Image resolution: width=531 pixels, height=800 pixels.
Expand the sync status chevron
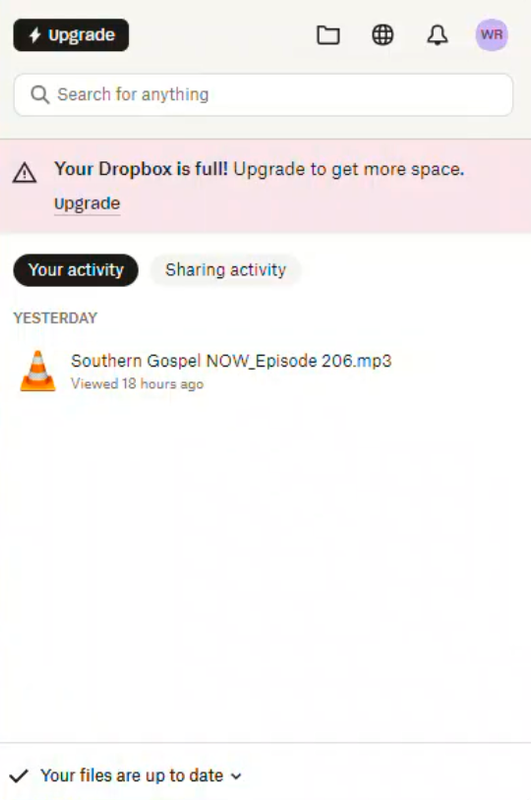pos(236,777)
